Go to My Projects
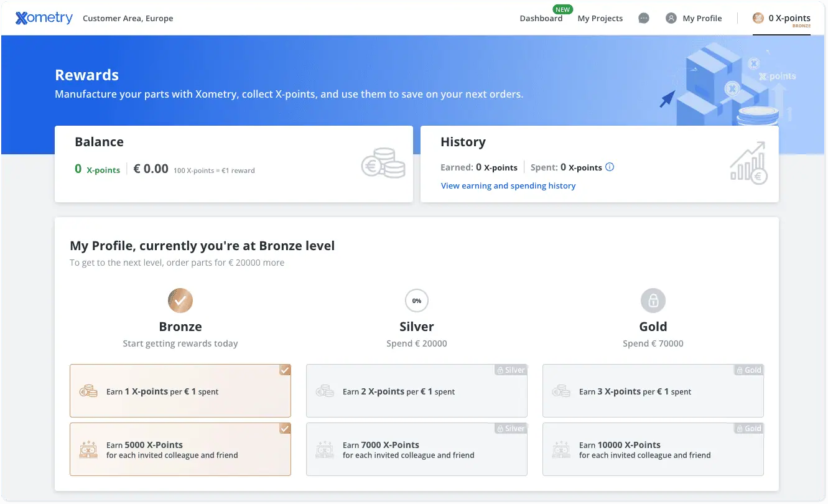 [600, 18]
